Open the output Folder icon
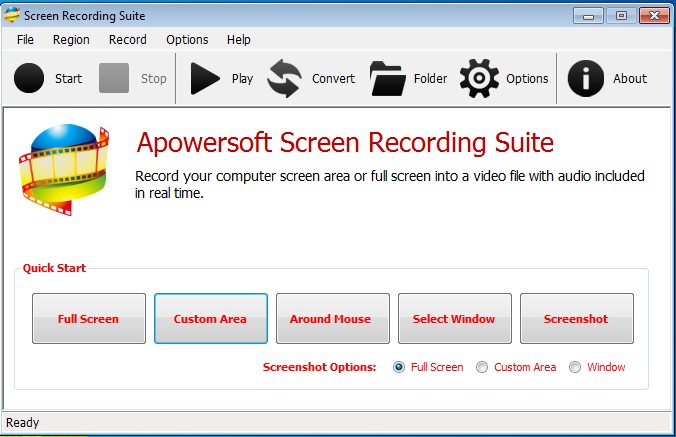 pyautogui.click(x=387, y=78)
